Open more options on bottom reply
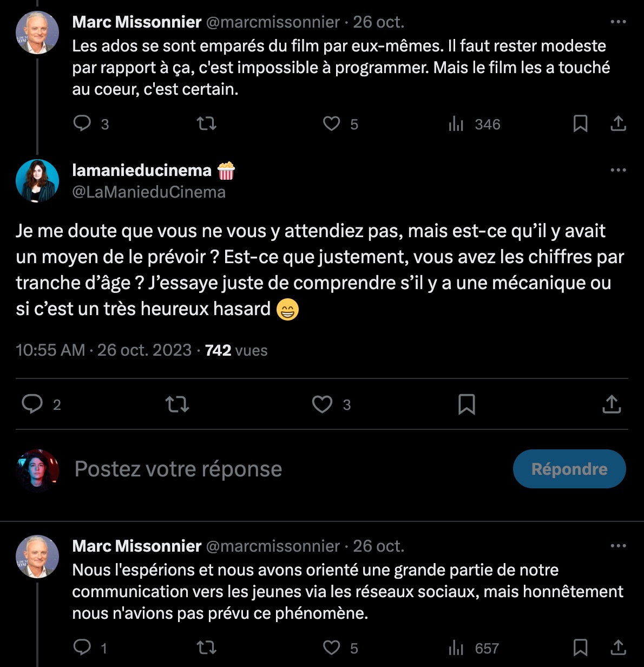This screenshot has height=667, width=644. [x=618, y=546]
